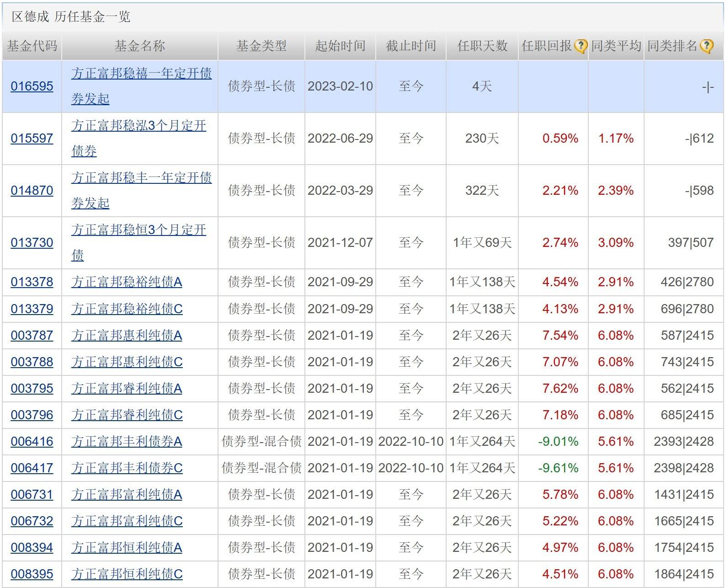Select the 1.17% peer average value

616,139
